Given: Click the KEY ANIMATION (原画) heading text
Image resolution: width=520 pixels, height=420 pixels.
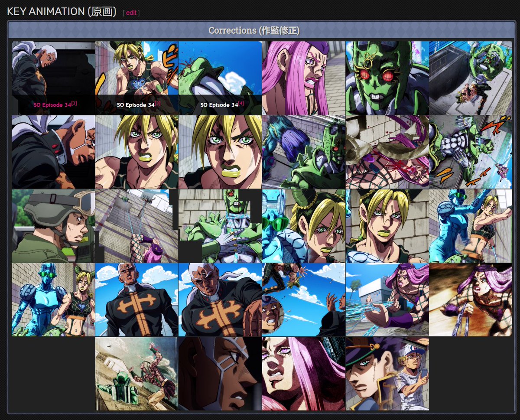Looking at the screenshot, I should pos(62,12).
